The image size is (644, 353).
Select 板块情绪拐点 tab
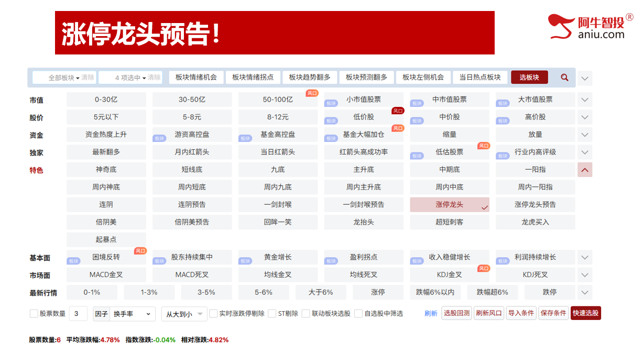(253, 78)
